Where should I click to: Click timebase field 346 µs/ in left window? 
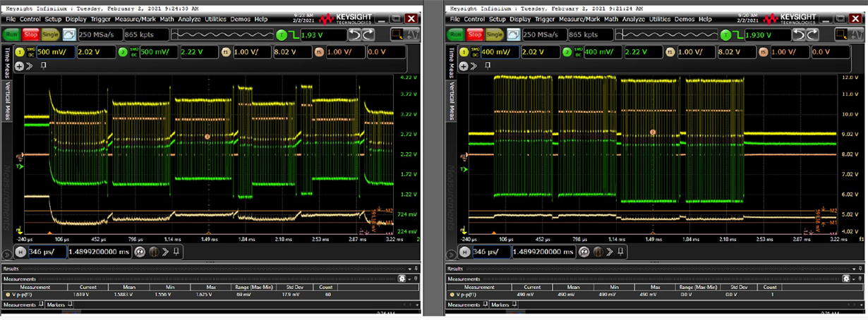pyautogui.click(x=47, y=252)
